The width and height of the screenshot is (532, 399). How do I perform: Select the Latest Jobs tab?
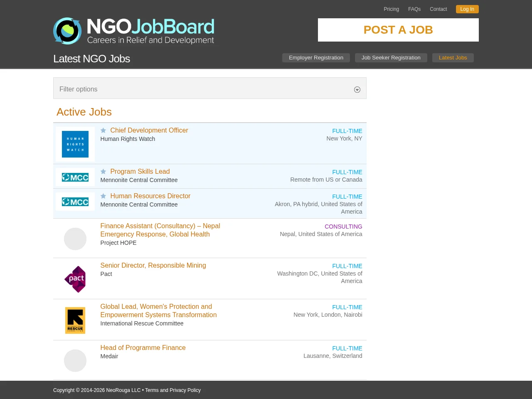[x=453, y=58]
